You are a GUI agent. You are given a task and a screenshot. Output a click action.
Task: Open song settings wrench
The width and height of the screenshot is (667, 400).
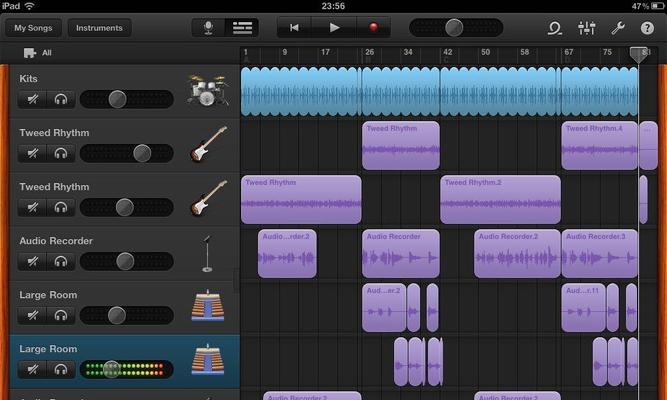point(617,28)
